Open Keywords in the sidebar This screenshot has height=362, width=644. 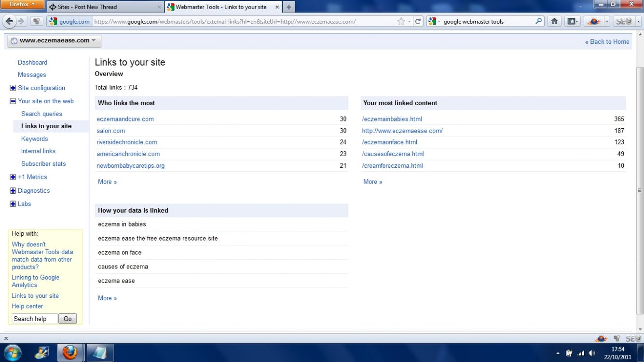click(34, 139)
